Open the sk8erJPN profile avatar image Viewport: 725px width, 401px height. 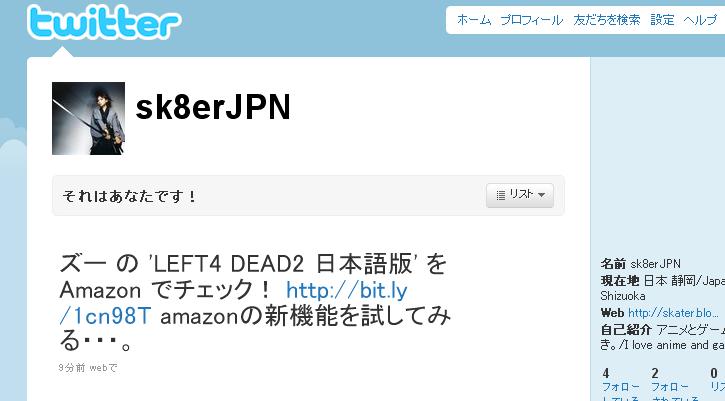[88, 118]
